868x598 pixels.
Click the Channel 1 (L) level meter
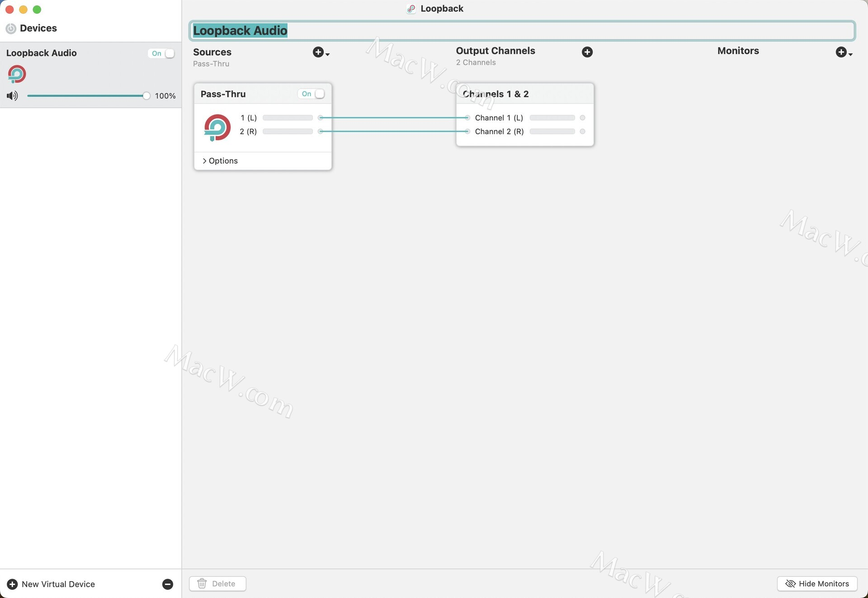pyautogui.click(x=552, y=118)
